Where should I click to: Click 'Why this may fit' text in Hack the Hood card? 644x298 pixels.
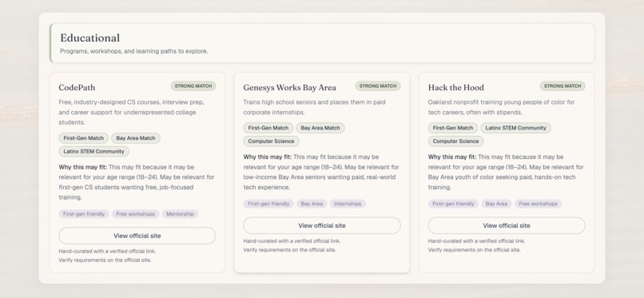click(452, 157)
